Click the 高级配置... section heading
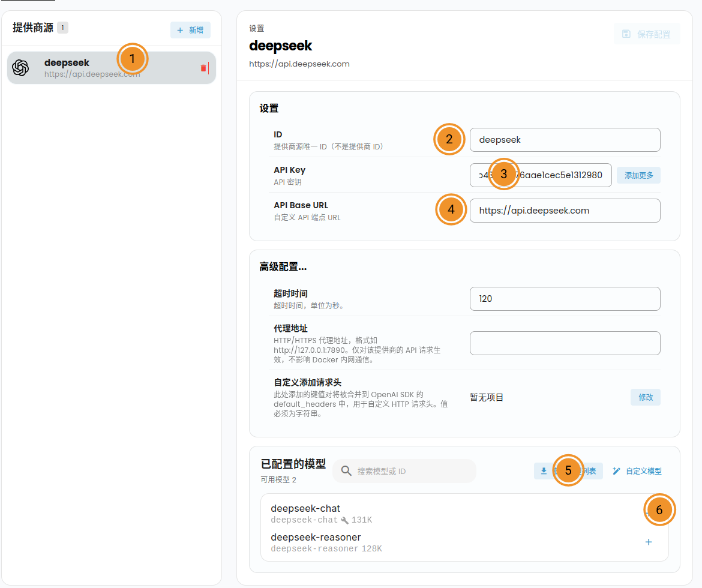Viewport: 702px width, 588px height. point(283,267)
